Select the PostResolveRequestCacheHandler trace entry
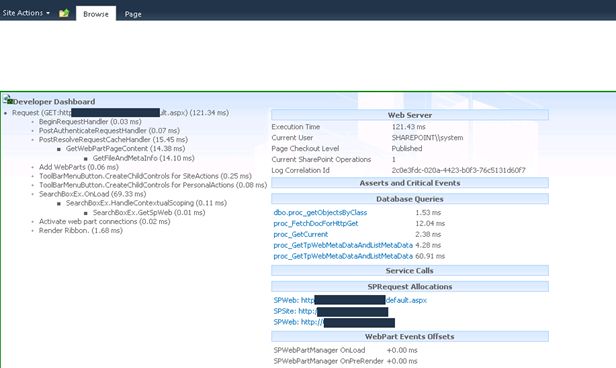 tap(113, 140)
